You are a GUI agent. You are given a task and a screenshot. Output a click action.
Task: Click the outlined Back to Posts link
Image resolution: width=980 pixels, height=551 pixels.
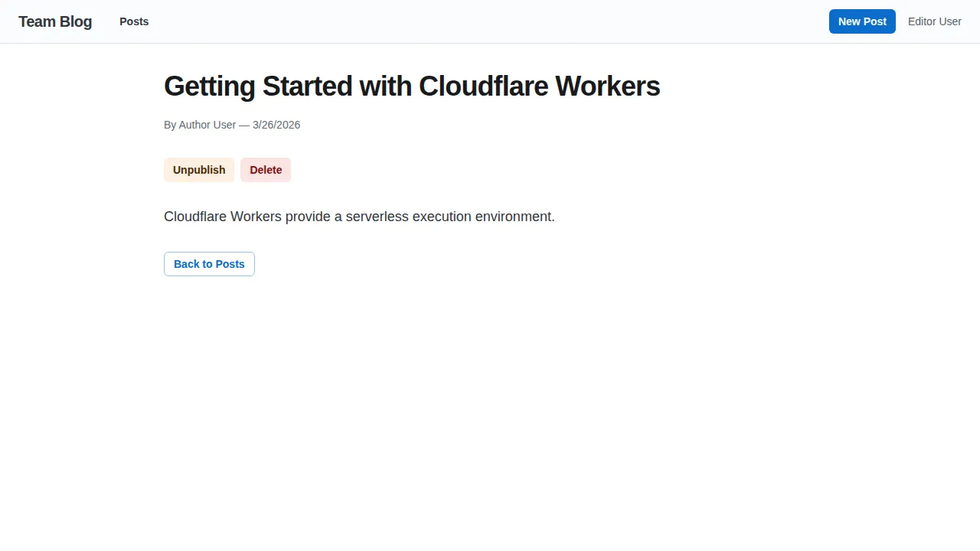(x=209, y=264)
